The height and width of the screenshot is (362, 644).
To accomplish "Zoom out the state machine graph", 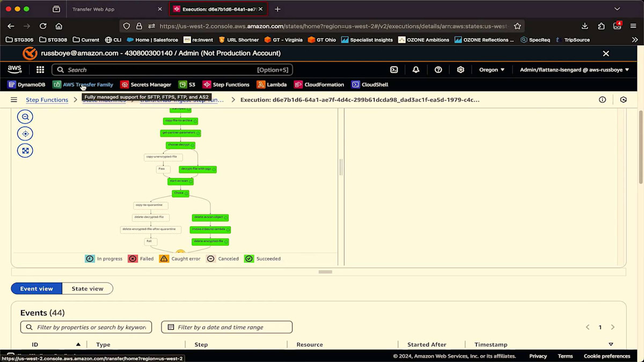I will click(x=25, y=117).
